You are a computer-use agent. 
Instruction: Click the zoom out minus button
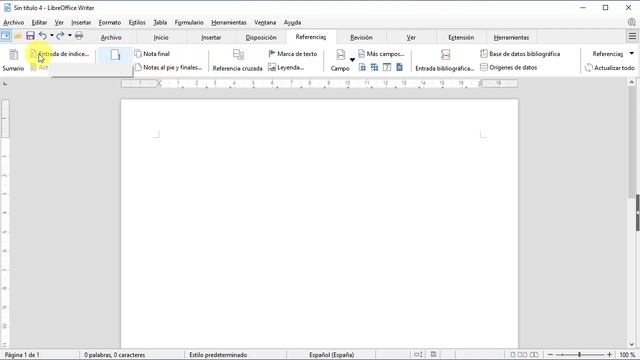pyautogui.click(x=550, y=355)
